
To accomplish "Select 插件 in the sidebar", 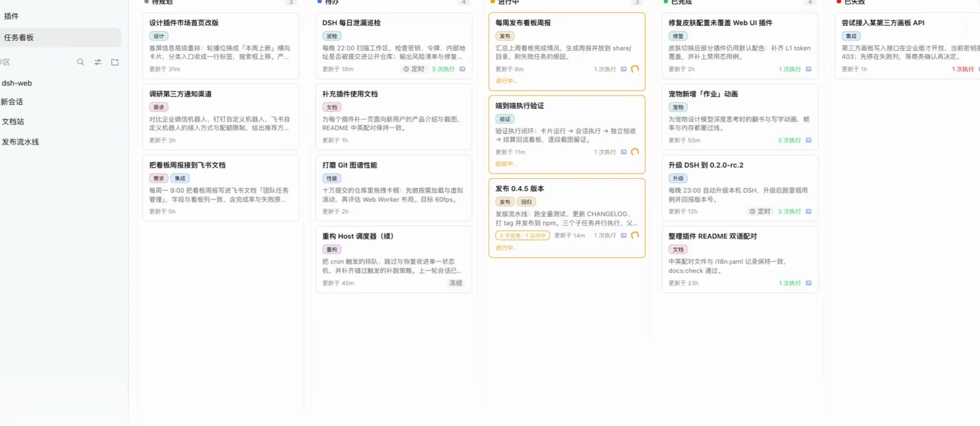I will tap(11, 16).
